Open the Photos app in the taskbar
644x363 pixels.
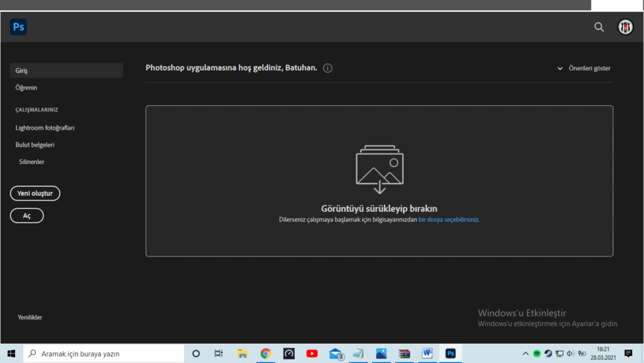click(381, 354)
